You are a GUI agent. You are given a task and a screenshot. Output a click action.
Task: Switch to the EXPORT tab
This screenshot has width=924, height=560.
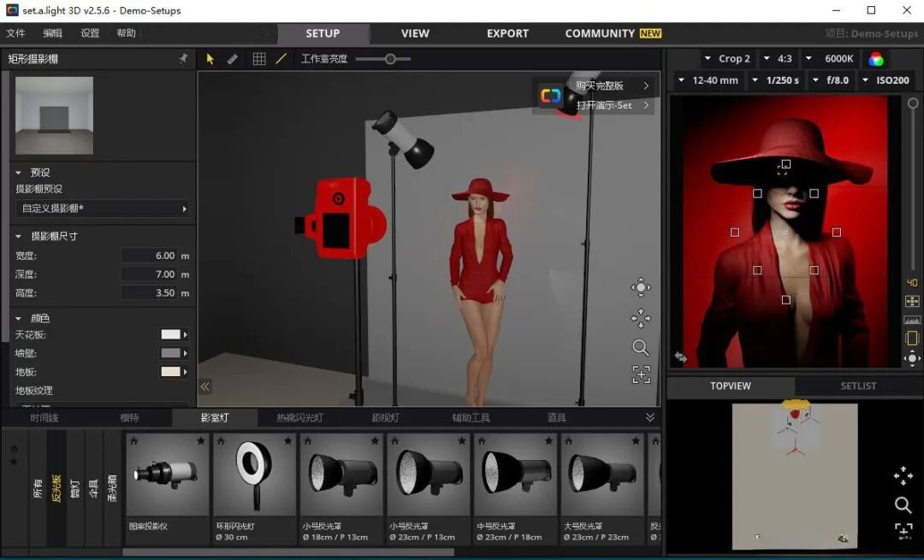pos(507,33)
